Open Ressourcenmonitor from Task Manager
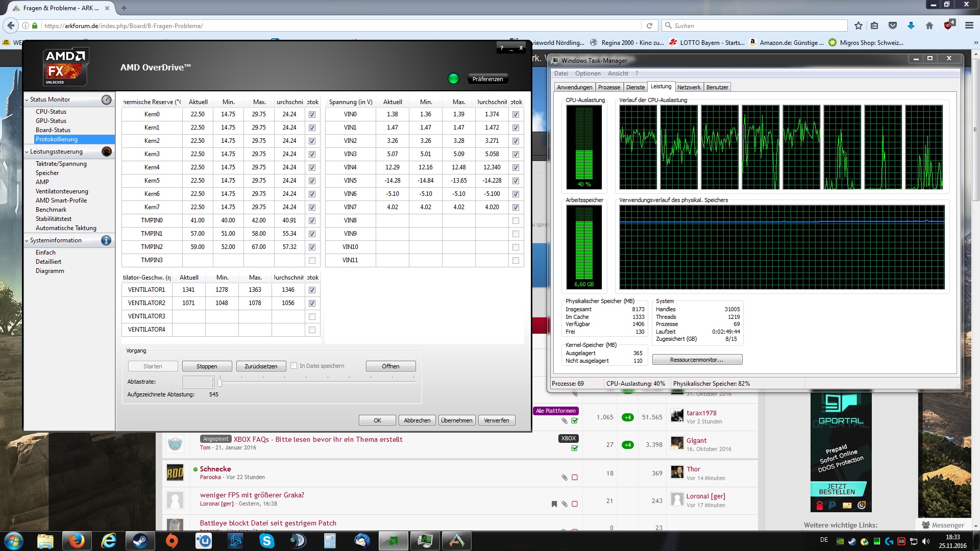The width and height of the screenshot is (980, 551). tap(697, 360)
